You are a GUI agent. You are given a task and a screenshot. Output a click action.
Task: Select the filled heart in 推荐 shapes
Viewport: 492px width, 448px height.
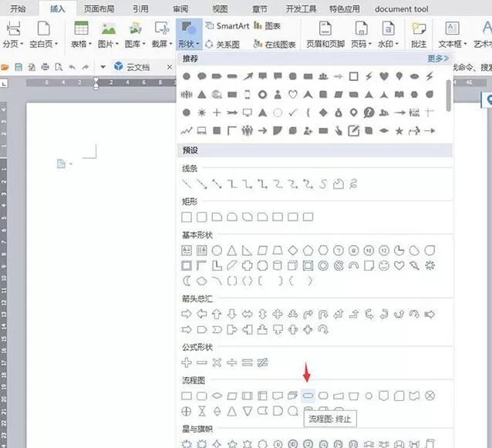click(x=384, y=76)
